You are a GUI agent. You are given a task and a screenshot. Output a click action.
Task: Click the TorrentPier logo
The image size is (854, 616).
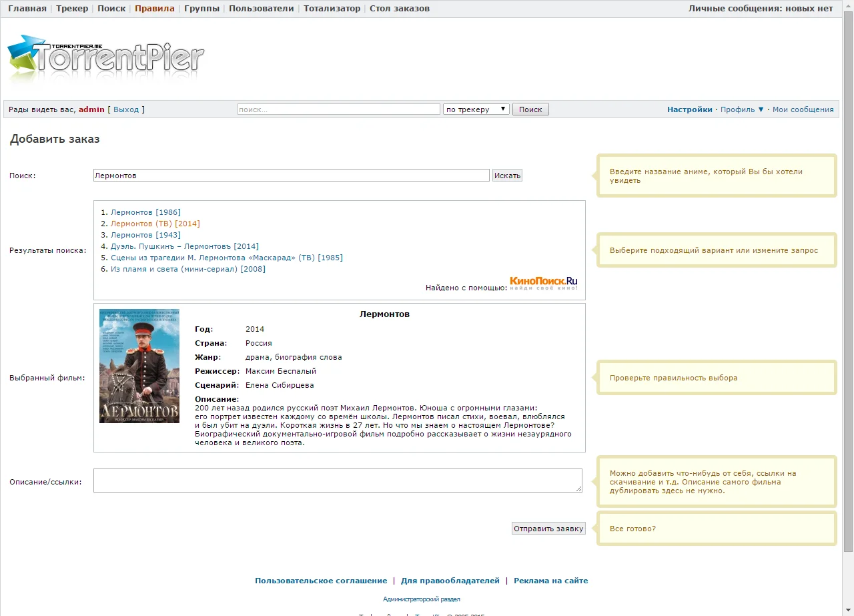click(x=105, y=57)
